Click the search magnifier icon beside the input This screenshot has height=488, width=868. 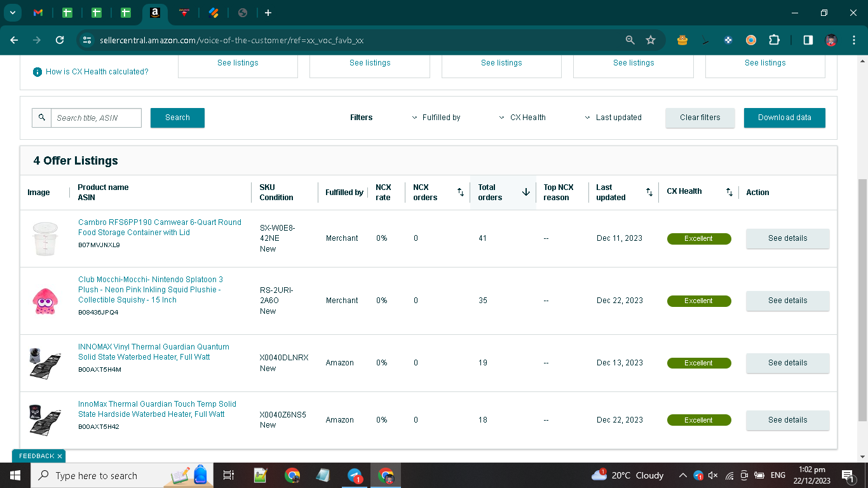tap(41, 118)
